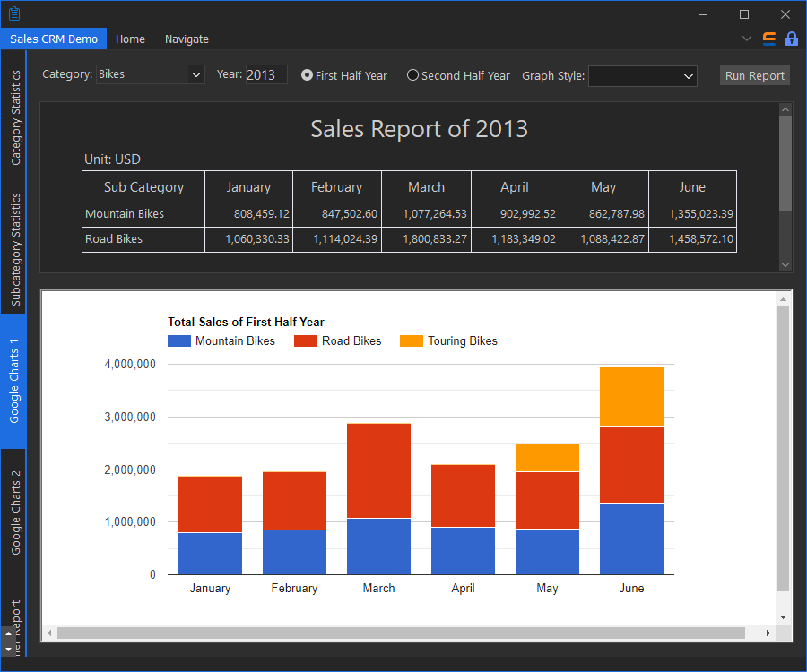Click the 4,000,000 axis label
807x672 pixels.
coord(130,365)
